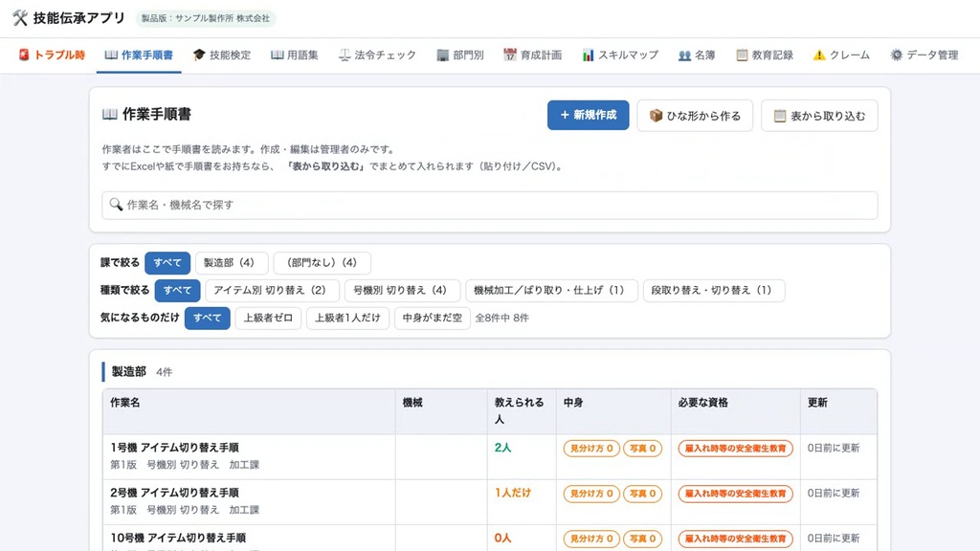Filter by 号機別 切り替え (4)
This screenshot has width=980, height=551.
[x=403, y=290]
